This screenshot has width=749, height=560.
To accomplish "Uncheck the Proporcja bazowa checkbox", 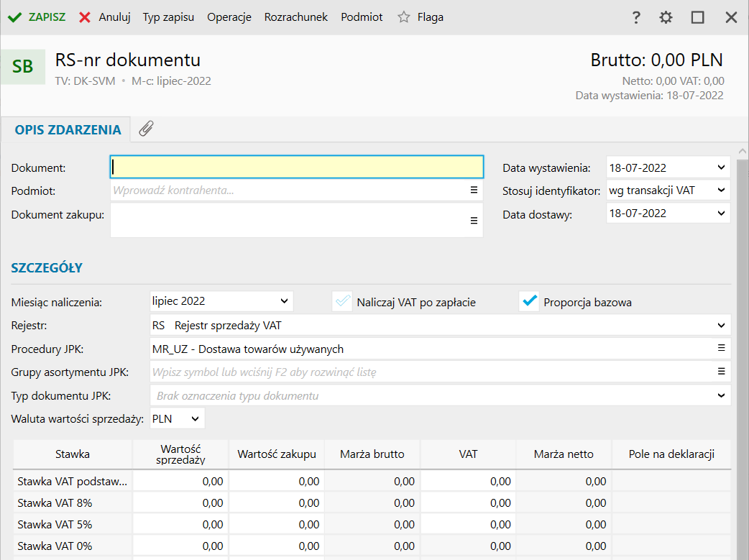I will pos(529,302).
